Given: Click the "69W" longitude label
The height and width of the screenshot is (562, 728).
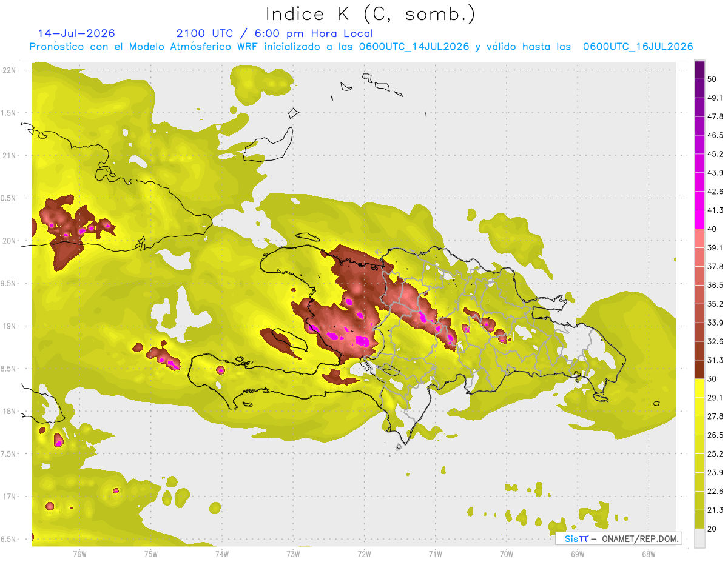Looking at the screenshot, I should (x=578, y=554).
